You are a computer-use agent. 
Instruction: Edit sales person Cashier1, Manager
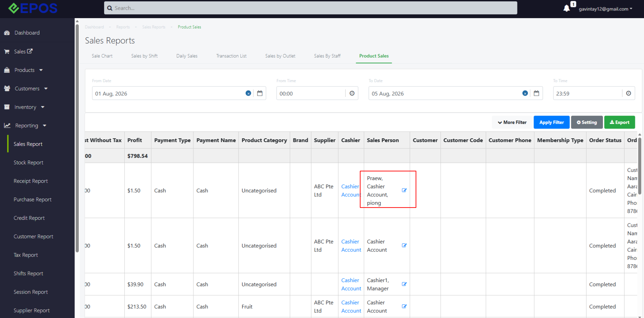click(x=404, y=284)
